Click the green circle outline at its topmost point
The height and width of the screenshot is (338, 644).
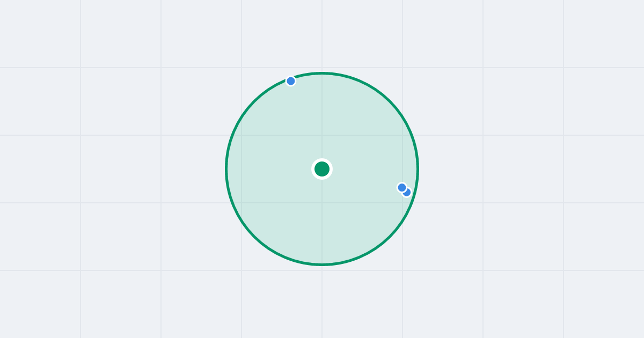(x=322, y=73)
